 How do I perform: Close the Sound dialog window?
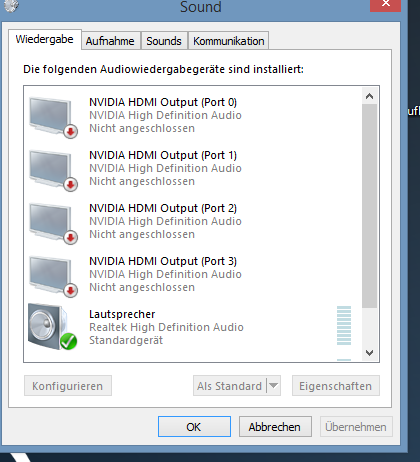point(386,5)
